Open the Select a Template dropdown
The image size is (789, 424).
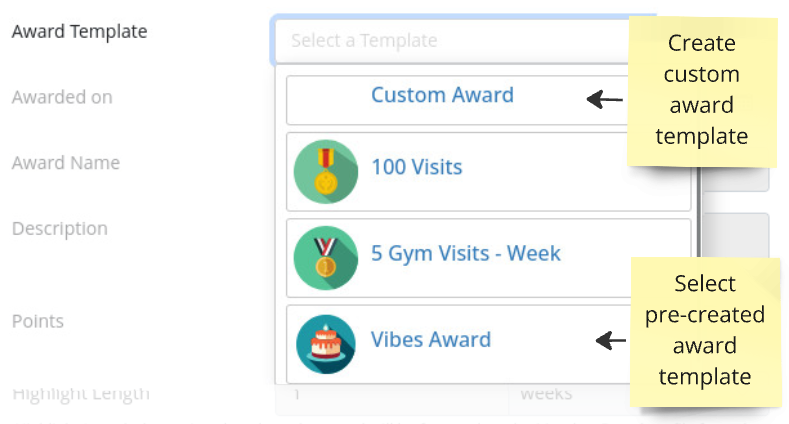450,41
